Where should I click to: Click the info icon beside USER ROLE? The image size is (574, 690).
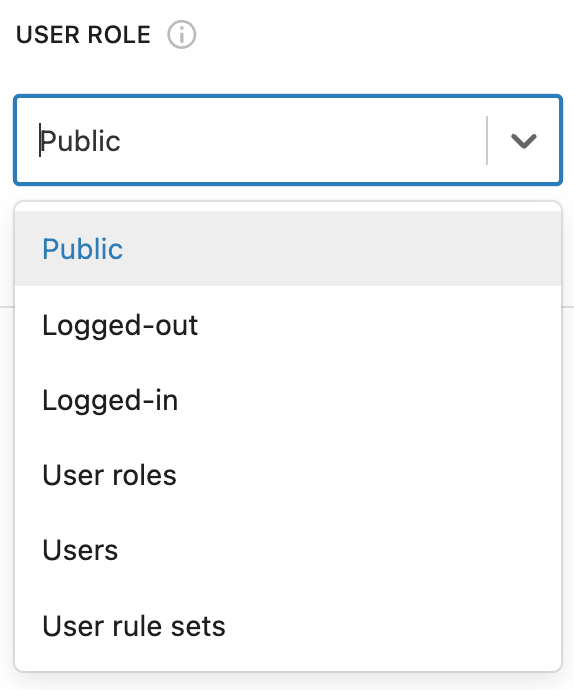[x=181, y=35]
